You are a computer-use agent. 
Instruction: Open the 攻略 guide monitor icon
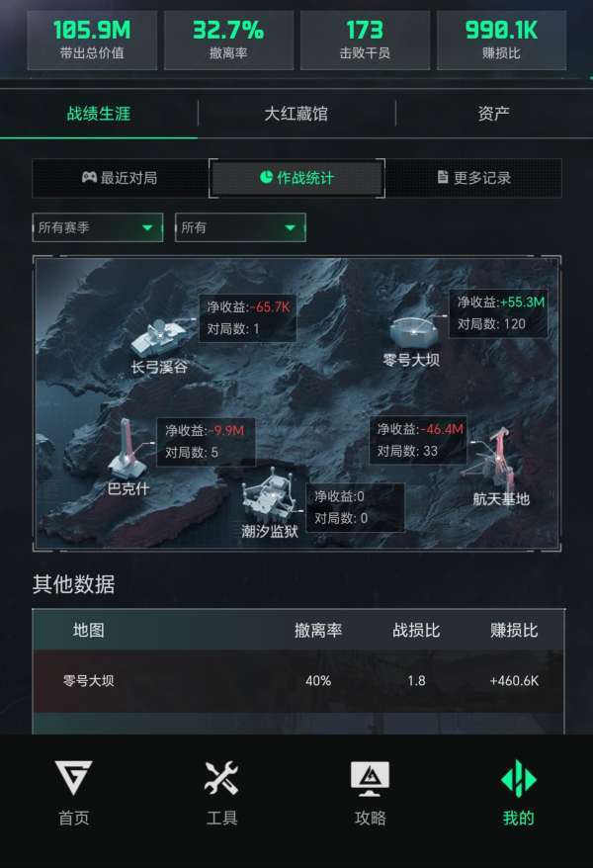(x=370, y=778)
